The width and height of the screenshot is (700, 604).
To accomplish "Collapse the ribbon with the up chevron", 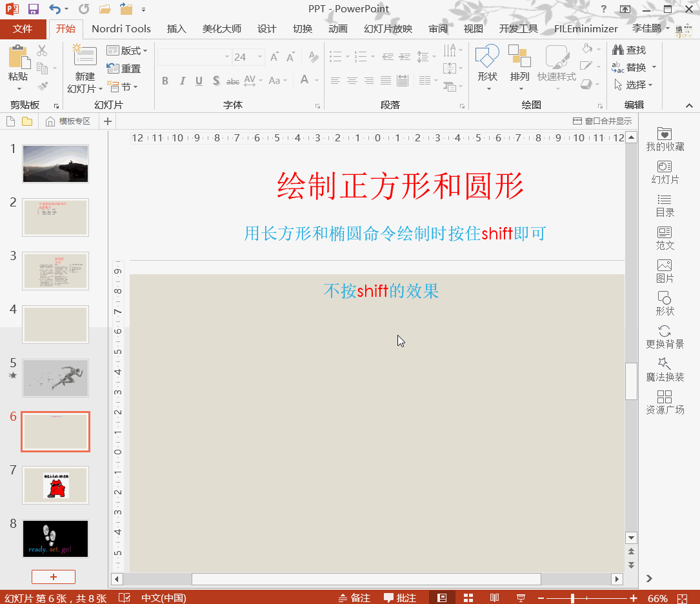I will 689,105.
